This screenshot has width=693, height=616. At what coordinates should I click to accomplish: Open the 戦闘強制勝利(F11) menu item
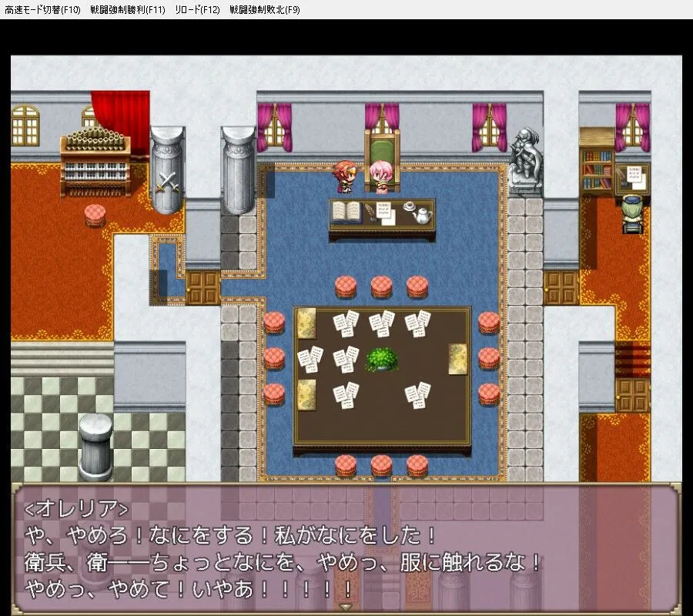pyautogui.click(x=126, y=10)
